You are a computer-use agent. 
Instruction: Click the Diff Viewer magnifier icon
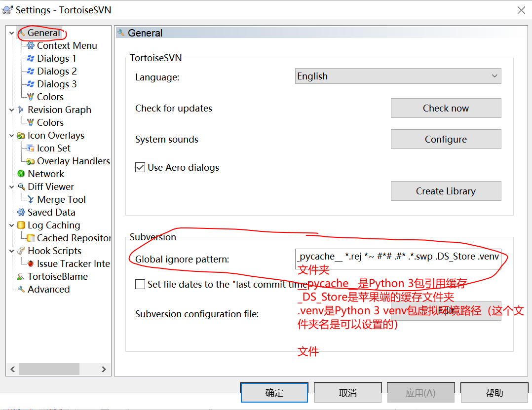[21, 186]
